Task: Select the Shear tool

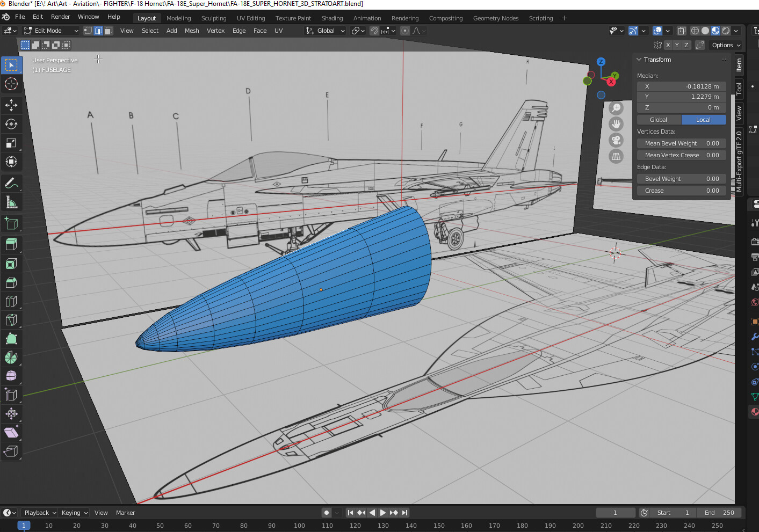Action: point(11,433)
